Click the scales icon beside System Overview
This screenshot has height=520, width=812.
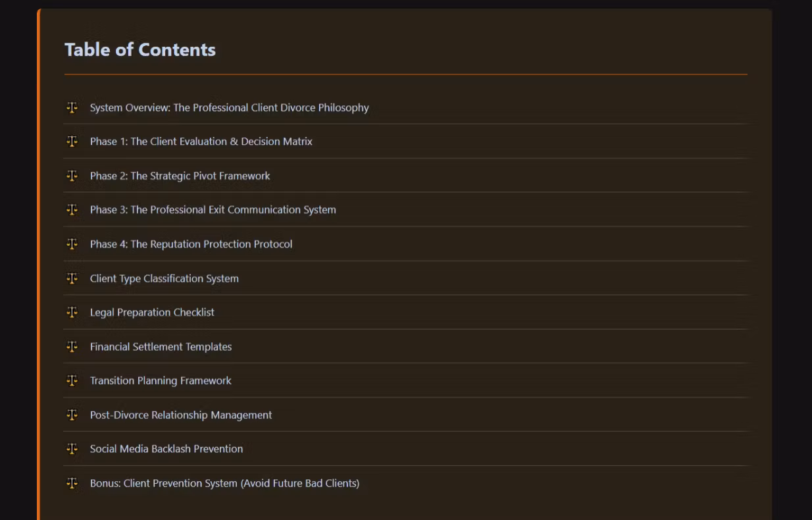tap(72, 107)
